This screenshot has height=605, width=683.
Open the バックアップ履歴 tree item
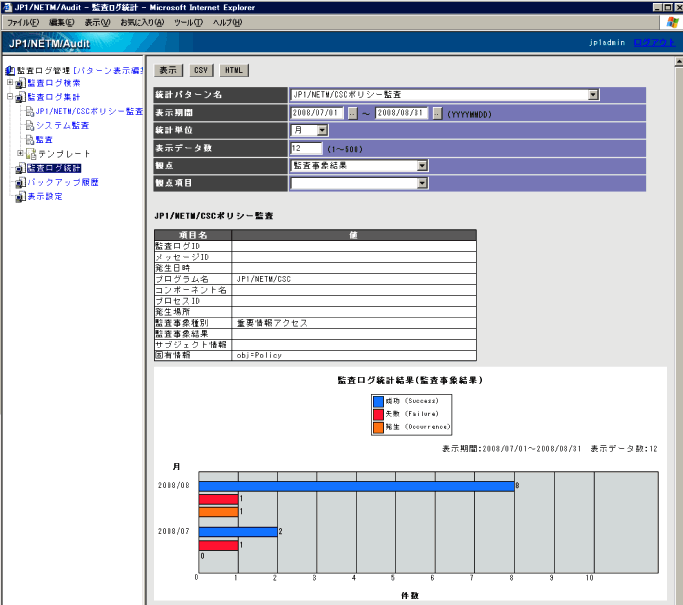(63, 182)
